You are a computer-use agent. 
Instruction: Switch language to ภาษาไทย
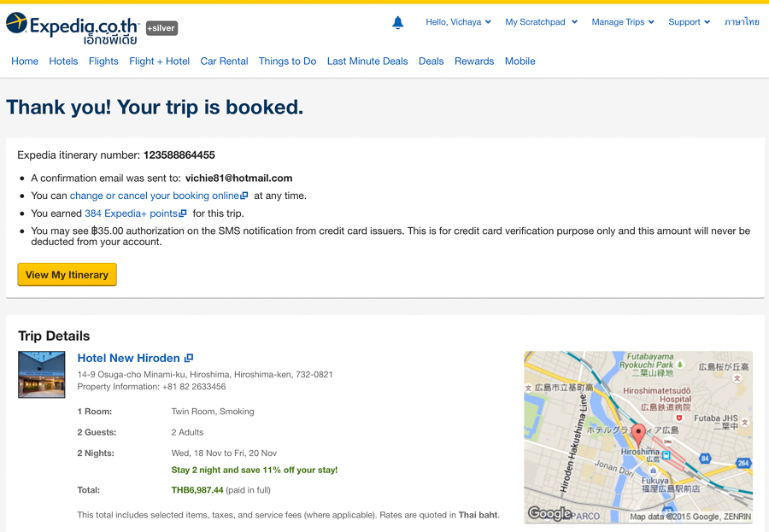tap(742, 22)
